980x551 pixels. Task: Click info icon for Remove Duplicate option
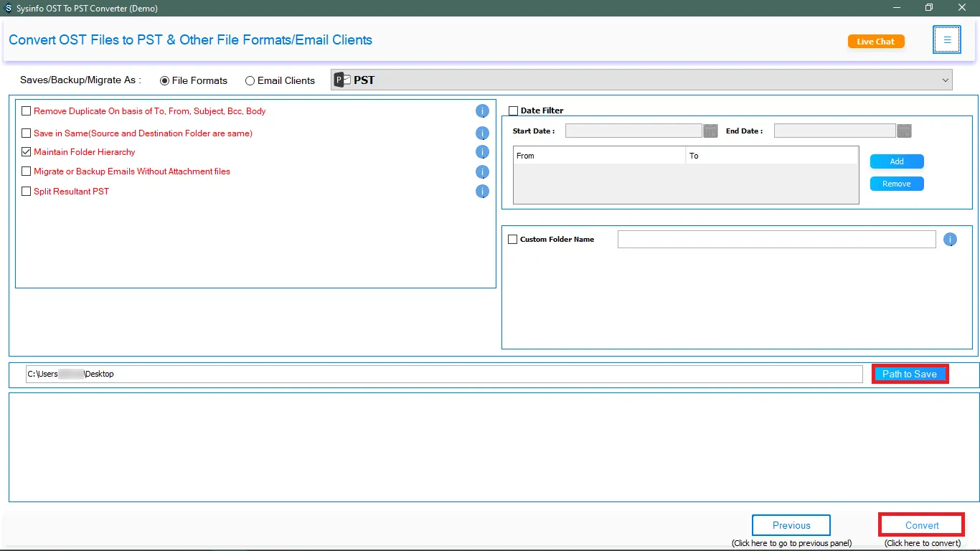coord(482,111)
